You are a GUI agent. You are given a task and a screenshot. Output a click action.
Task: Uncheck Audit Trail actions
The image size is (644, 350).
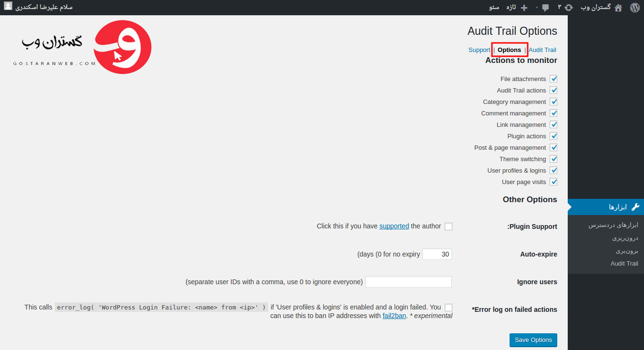click(553, 90)
